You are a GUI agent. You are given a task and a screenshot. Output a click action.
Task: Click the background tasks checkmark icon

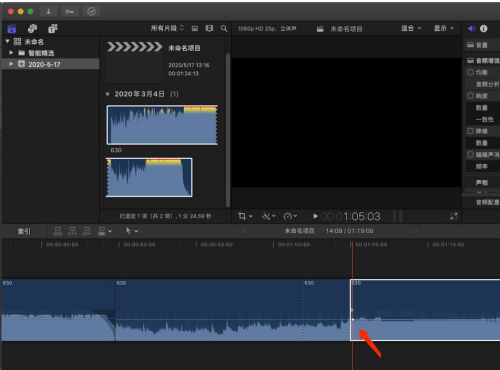[91, 12]
